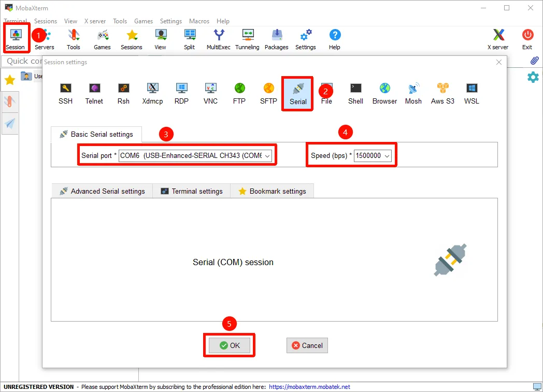Image resolution: width=543 pixels, height=392 pixels.
Task: Choose the Serial session type
Action: tap(298, 94)
